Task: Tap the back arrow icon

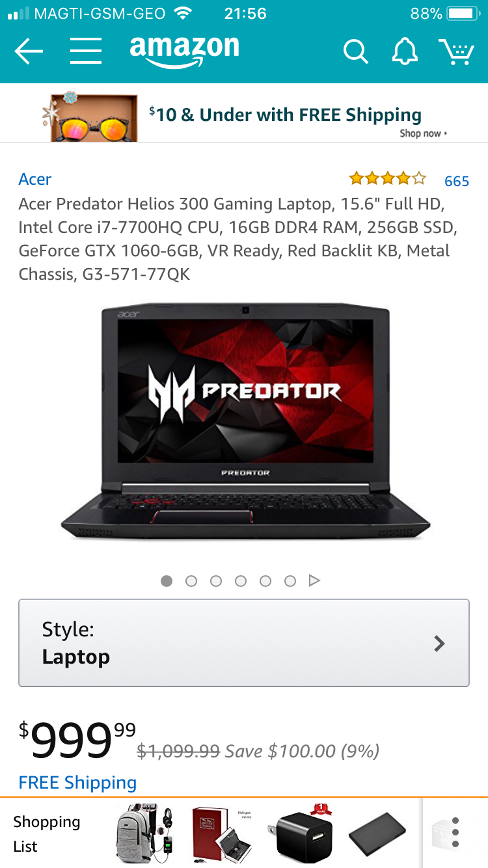Action: 29,51
